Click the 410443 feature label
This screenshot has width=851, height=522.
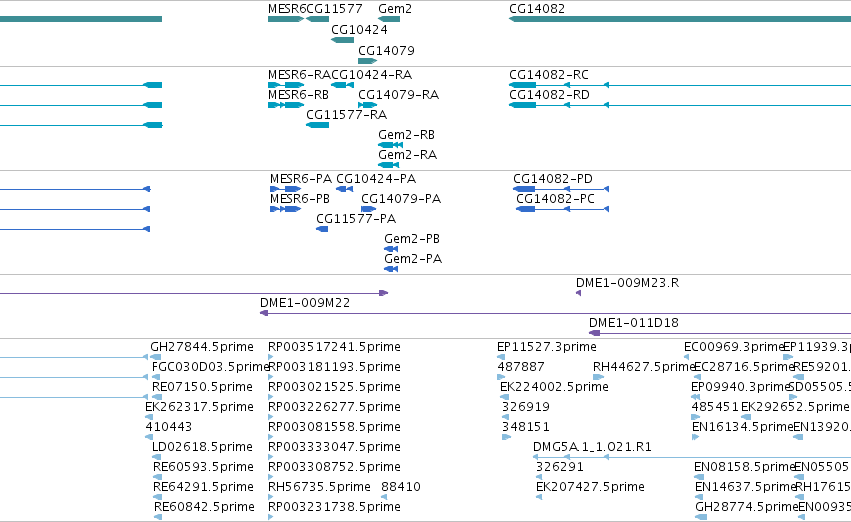click(168, 426)
